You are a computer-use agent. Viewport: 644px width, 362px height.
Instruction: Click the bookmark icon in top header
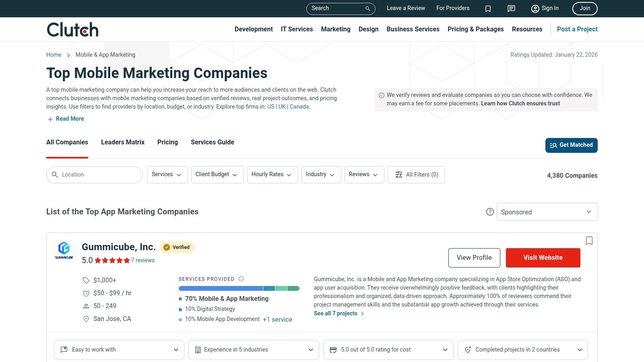pos(488,8)
